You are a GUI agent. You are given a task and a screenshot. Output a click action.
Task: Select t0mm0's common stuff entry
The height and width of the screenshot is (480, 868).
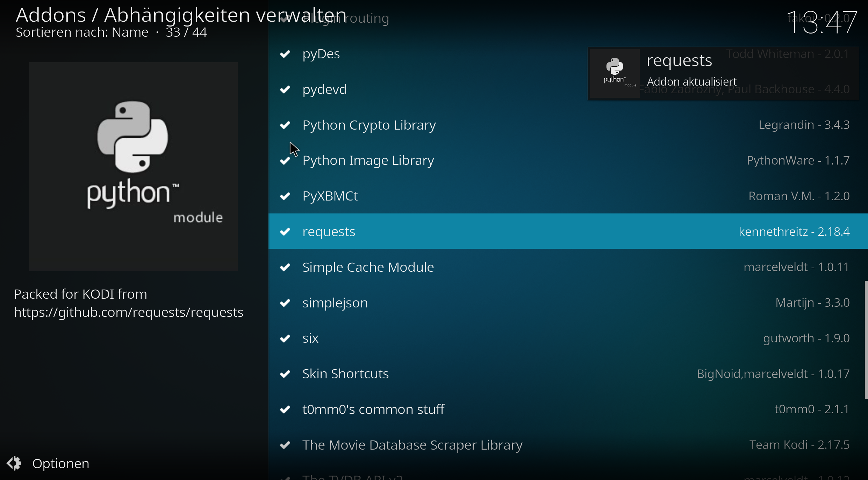click(x=568, y=409)
